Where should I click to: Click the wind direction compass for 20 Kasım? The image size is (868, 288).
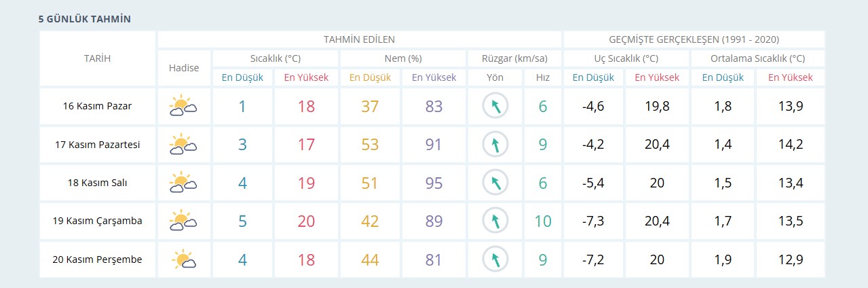495,259
